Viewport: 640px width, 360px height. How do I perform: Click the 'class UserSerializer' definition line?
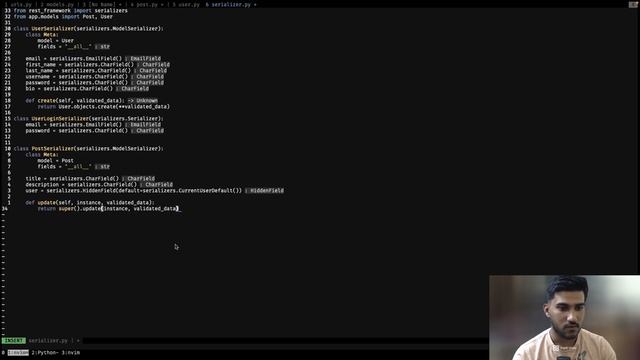89,29
